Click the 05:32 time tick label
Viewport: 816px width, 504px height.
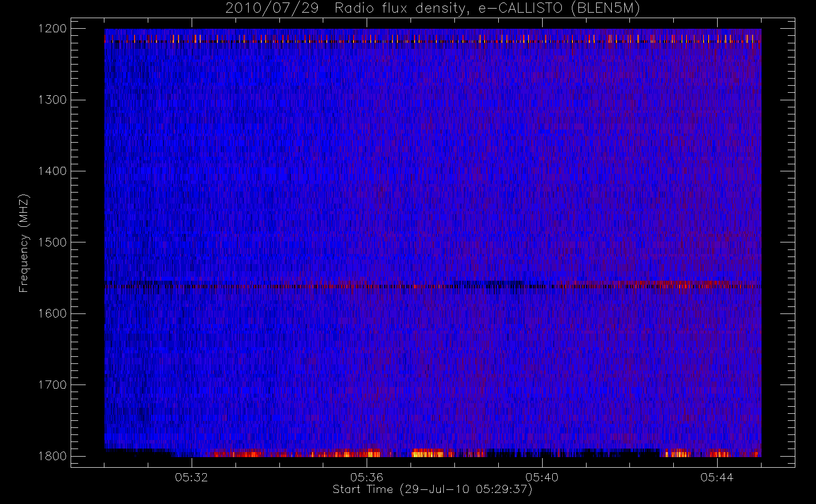(x=192, y=477)
